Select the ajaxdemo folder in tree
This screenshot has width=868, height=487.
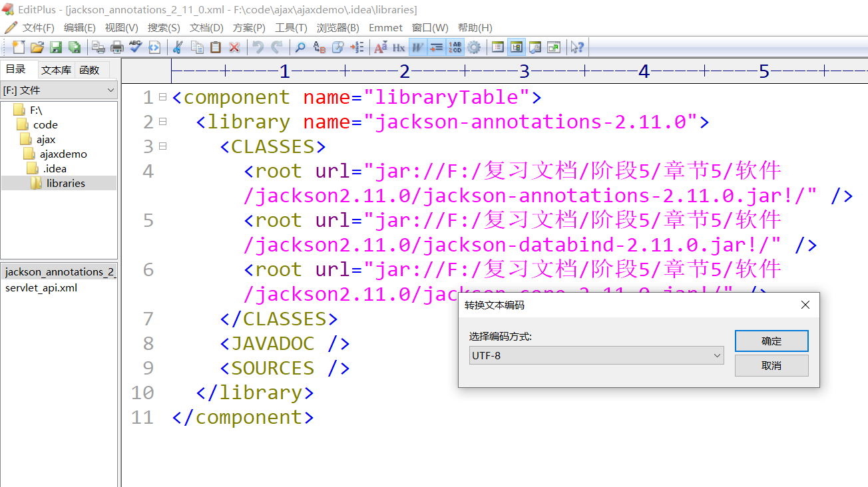[x=55, y=154]
